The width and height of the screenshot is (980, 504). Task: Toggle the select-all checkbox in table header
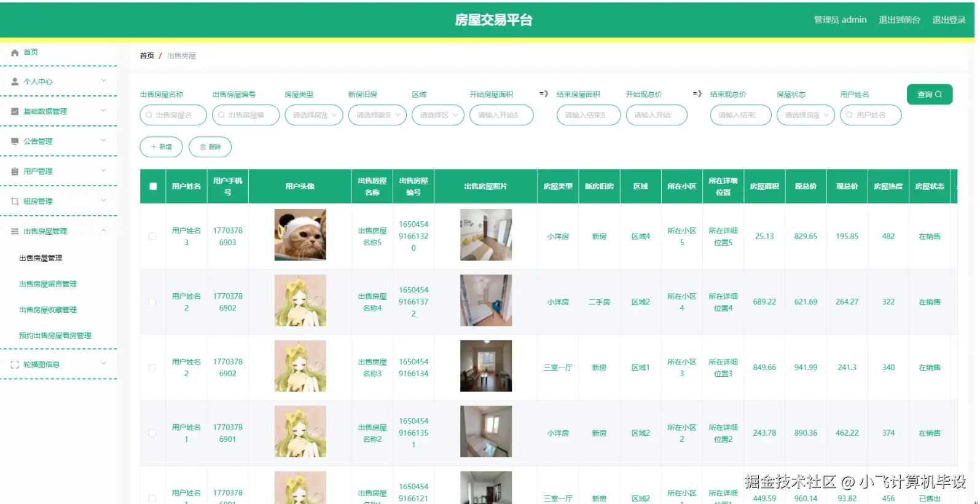pos(153,186)
